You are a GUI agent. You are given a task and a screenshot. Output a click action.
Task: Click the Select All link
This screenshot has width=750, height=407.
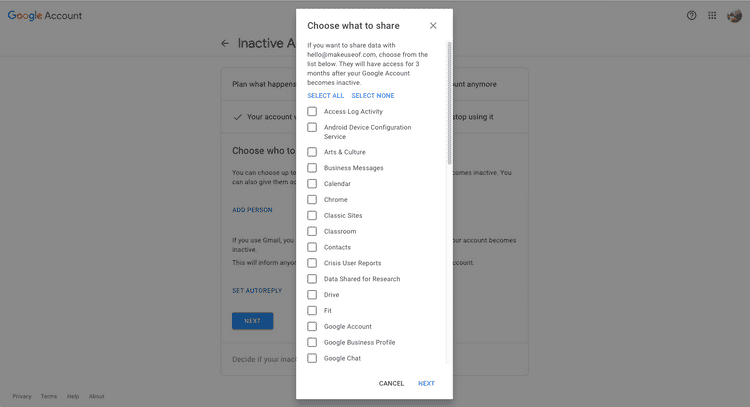(325, 96)
